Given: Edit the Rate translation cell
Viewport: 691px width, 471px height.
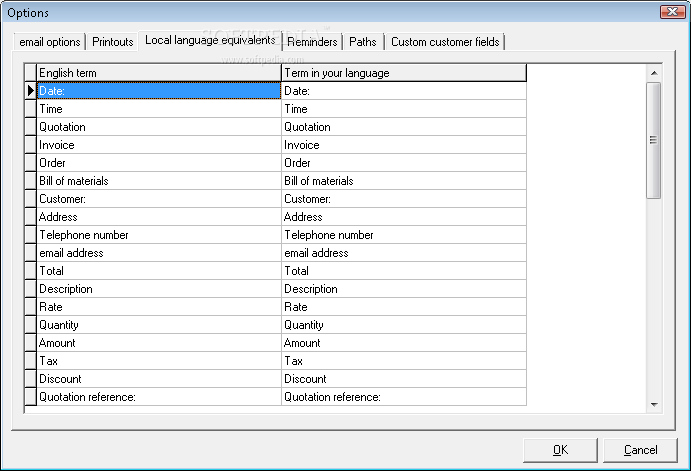Looking at the screenshot, I should pyautogui.click(x=404, y=307).
